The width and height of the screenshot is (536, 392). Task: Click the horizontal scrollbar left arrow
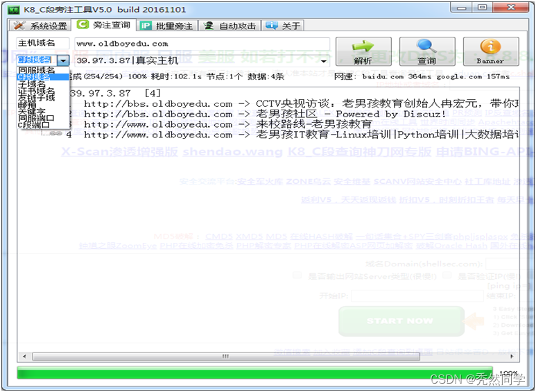pyautogui.click(x=24, y=357)
